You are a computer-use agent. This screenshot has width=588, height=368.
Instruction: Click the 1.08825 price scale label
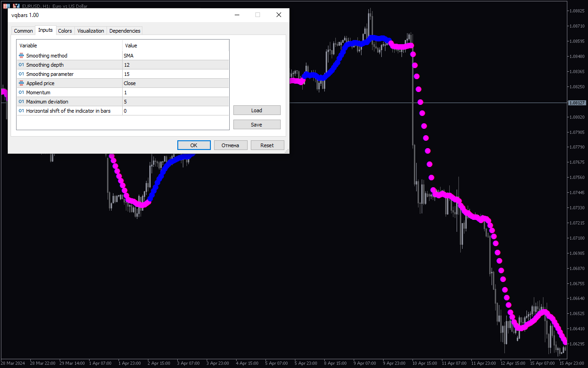[577, 11]
